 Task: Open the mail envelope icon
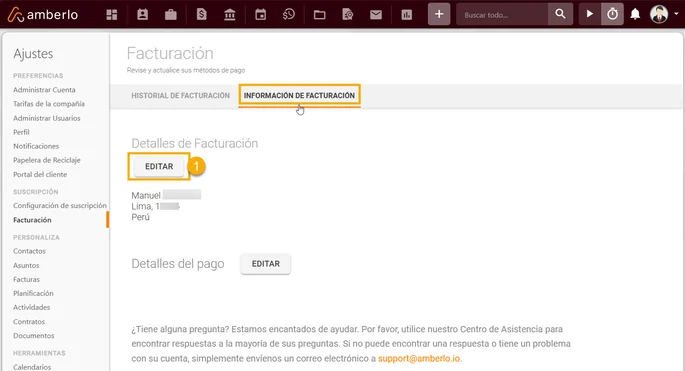coord(376,15)
